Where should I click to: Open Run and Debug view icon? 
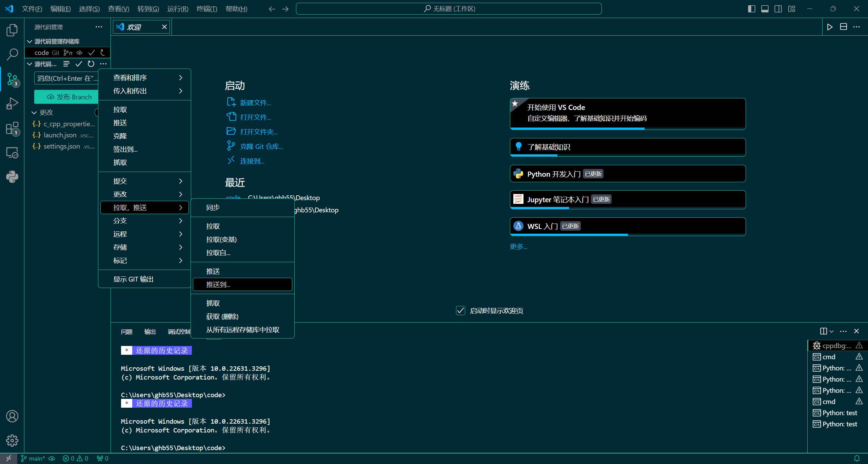tap(12, 103)
